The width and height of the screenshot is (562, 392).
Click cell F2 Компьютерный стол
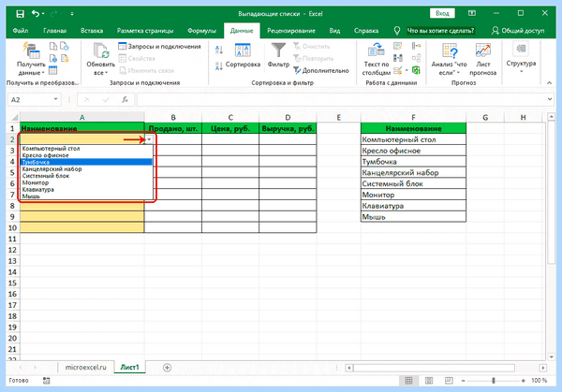[413, 139]
